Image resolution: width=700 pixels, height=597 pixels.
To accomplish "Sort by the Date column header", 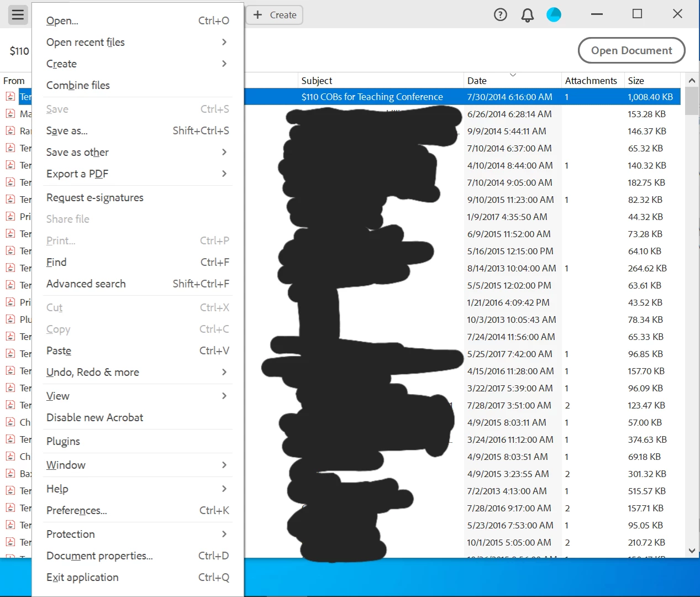I will [512, 81].
